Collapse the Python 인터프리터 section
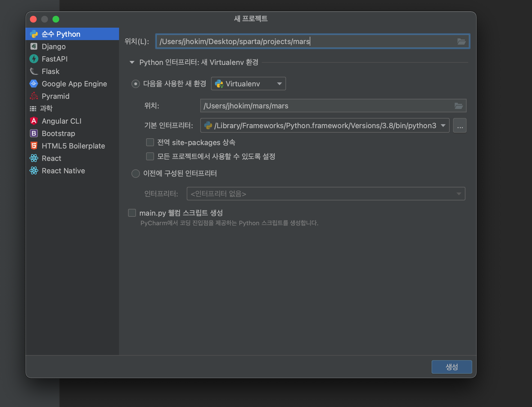Screen dimensions: 532x407 pyautogui.click(x=132, y=62)
